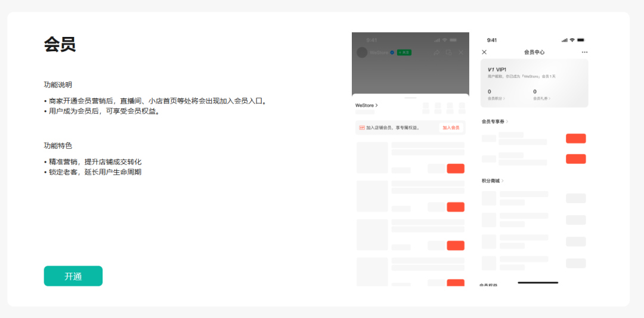The width and height of the screenshot is (644, 318).
Task: Click the sheet drag handle above WeStore
Action: tap(410, 98)
